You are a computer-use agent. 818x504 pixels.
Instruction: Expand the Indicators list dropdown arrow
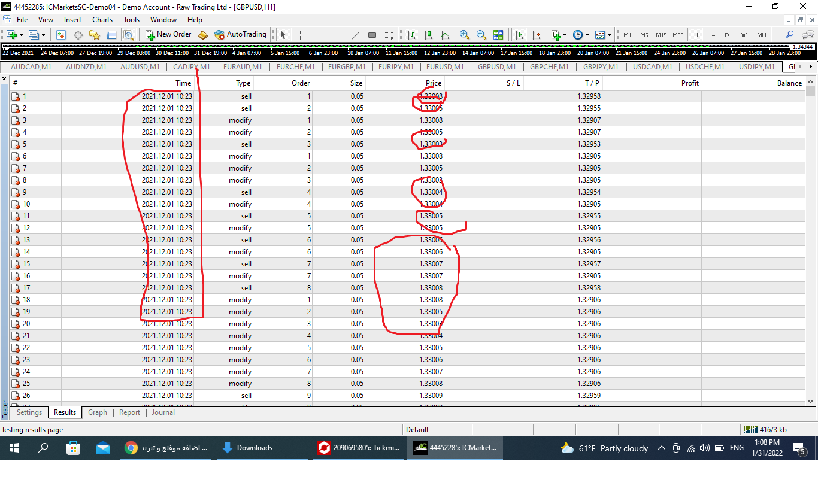[565, 35]
